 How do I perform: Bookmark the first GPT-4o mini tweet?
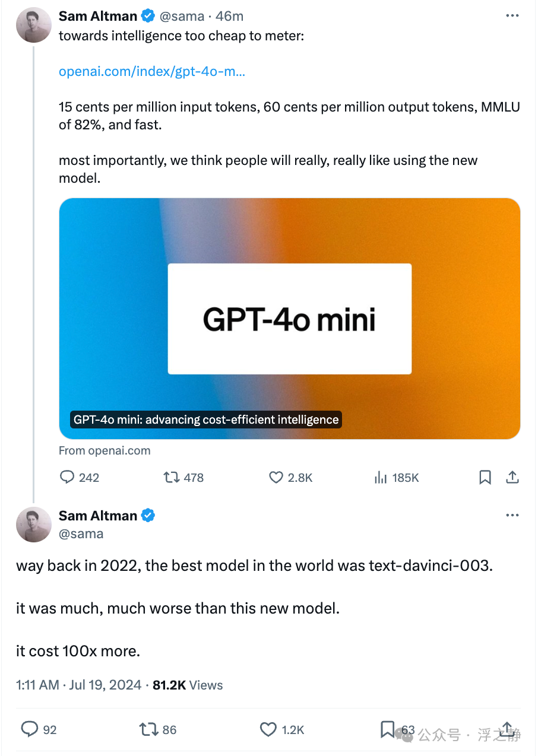click(x=485, y=478)
